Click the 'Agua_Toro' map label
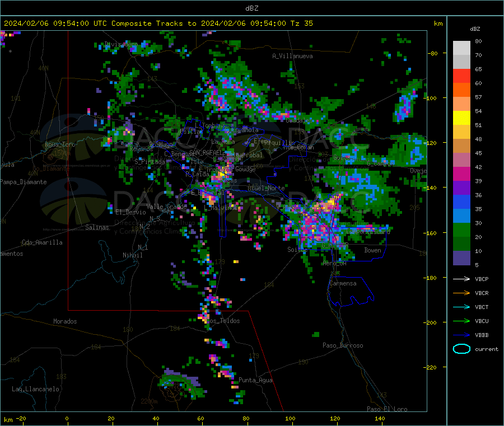Screen dimensions: 504x426 click(60, 144)
